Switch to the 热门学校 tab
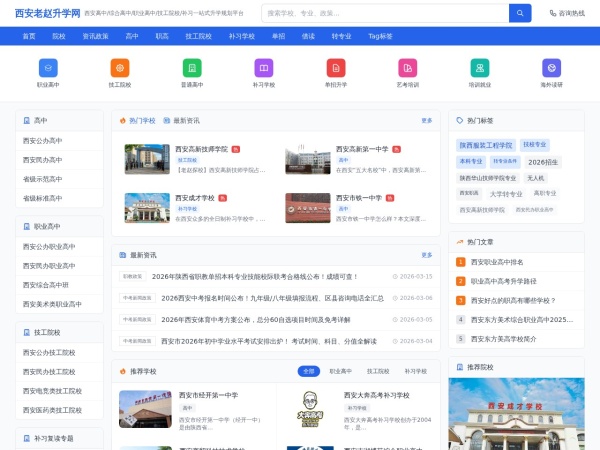 [138, 121]
